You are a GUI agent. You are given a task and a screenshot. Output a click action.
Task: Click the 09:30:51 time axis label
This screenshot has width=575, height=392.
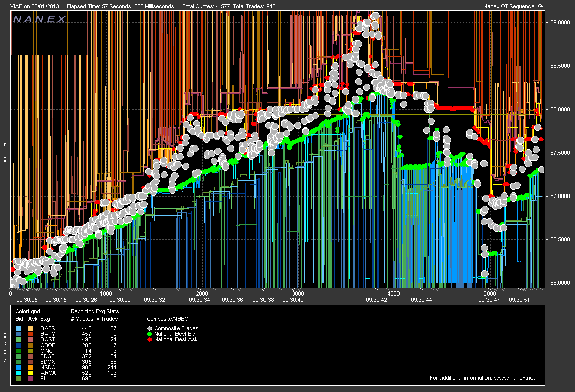519,300
